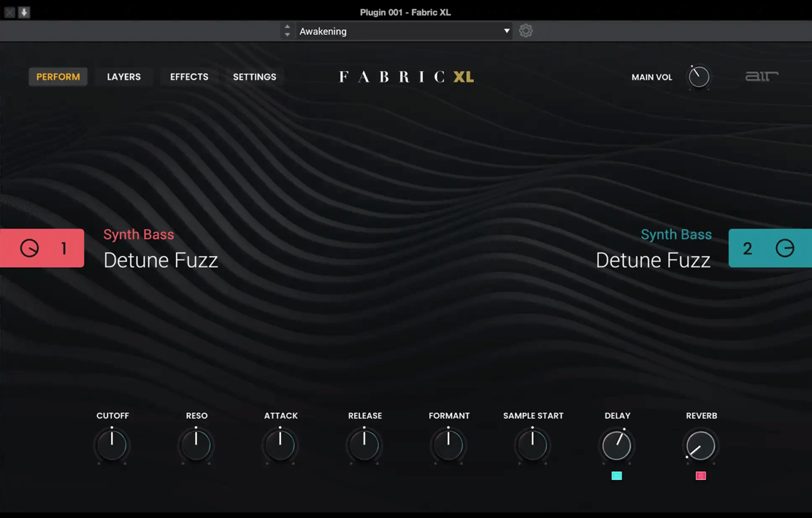Image resolution: width=812 pixels, height=518 pixels.
Task: Click the CUTOFF label
Action: point(112,416)
